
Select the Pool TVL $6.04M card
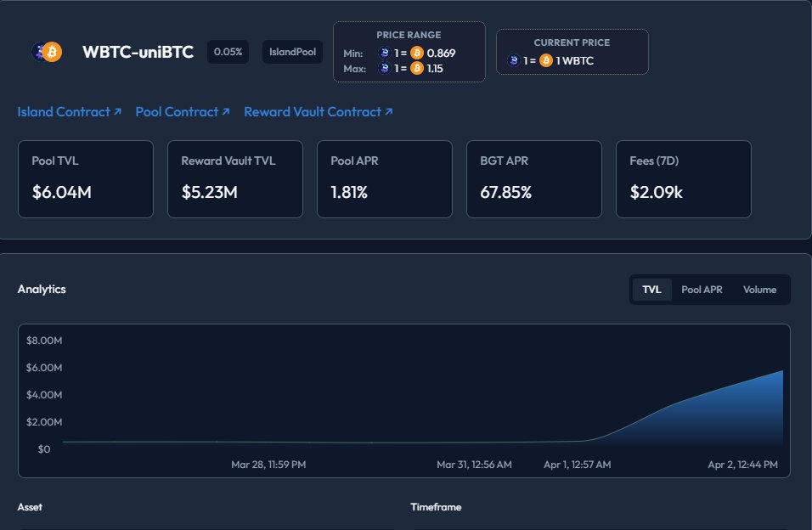click(x=86, y=179)
